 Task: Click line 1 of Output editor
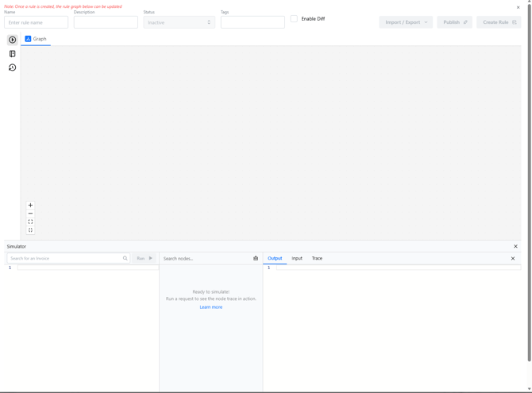coord(399,268)
